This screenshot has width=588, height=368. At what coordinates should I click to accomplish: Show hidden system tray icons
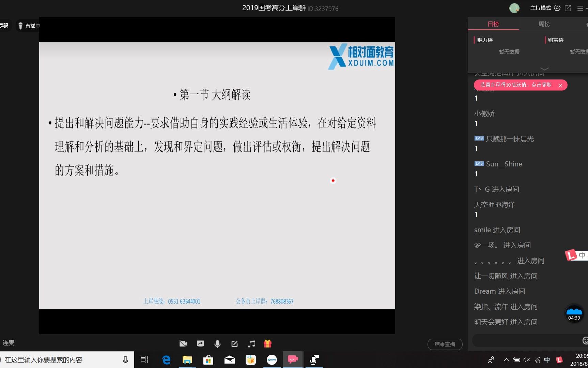tap(507, 360)
